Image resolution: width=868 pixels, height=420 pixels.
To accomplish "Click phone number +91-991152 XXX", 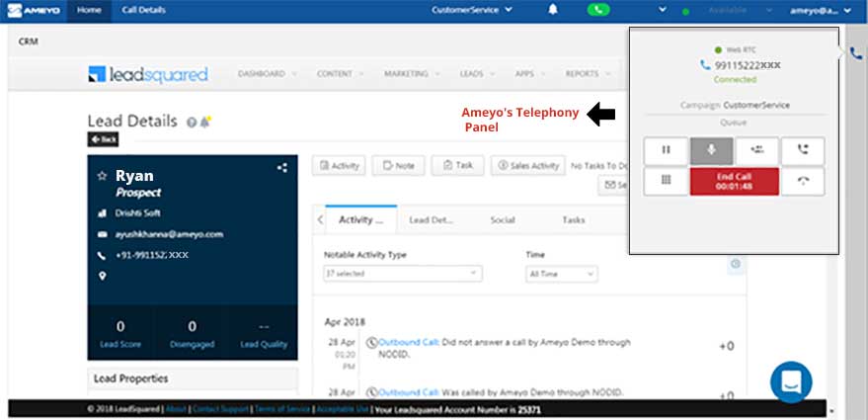I will click(152, 255).
